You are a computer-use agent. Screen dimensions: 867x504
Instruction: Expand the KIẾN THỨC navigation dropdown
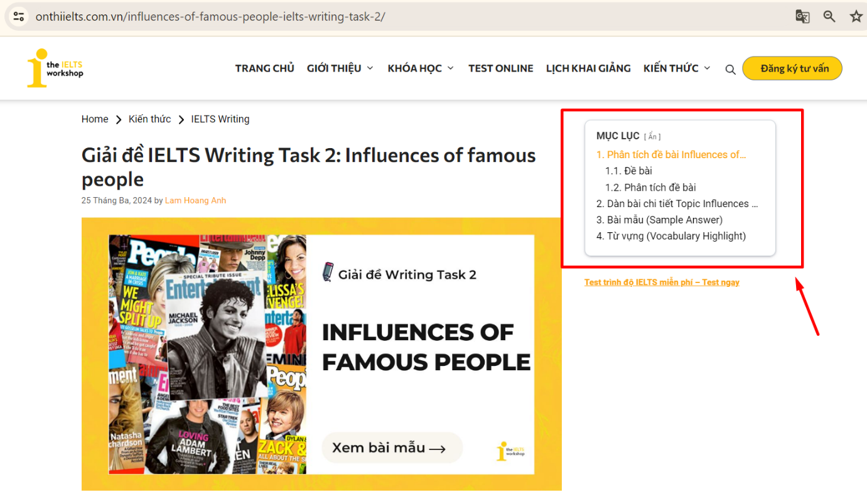click(x=672, y=68)
